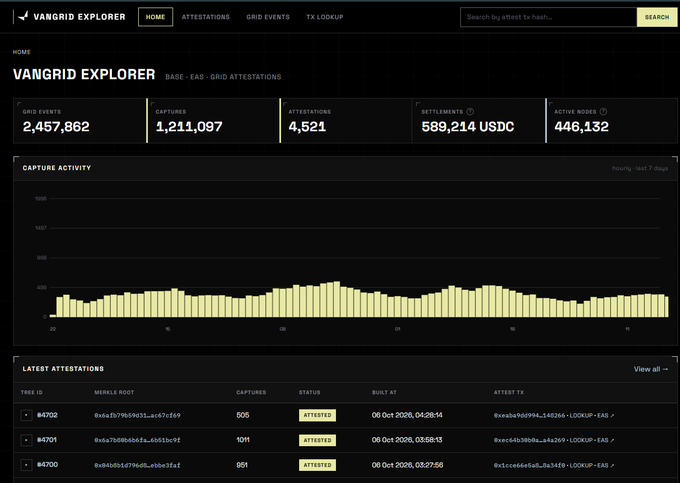This screenshot has height=483, width=680.
Task: Click the Home breadcrumb link
Action: point(21,52)
